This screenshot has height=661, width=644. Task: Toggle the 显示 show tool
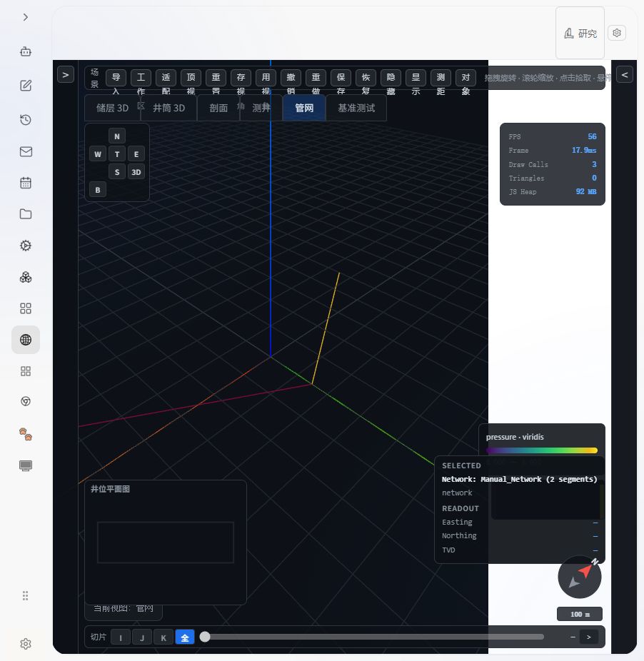coord(416,78)
